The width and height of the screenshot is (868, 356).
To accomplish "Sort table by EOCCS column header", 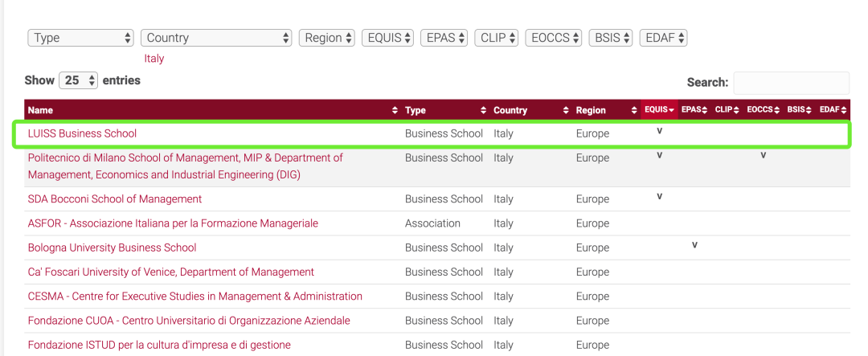I will click(x=763, y=110).
